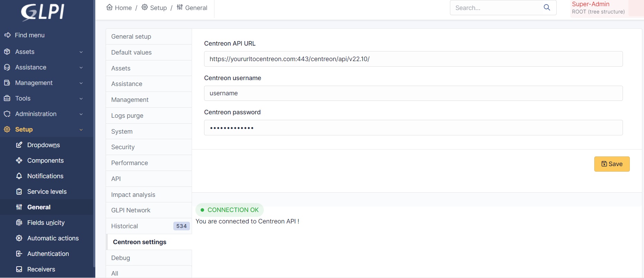Open the Impact analysis tab

[133, 195]
